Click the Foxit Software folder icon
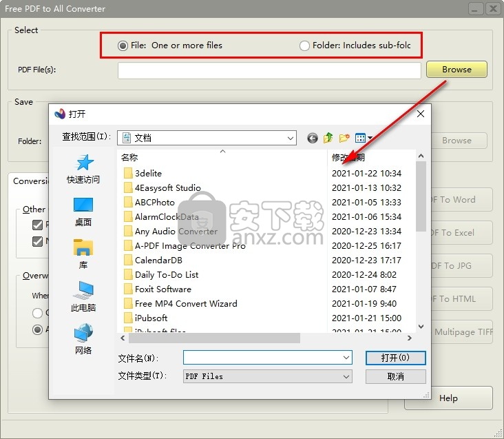This screenshot has width=504, height=439. pyautogui.click(x=128, y=289)
